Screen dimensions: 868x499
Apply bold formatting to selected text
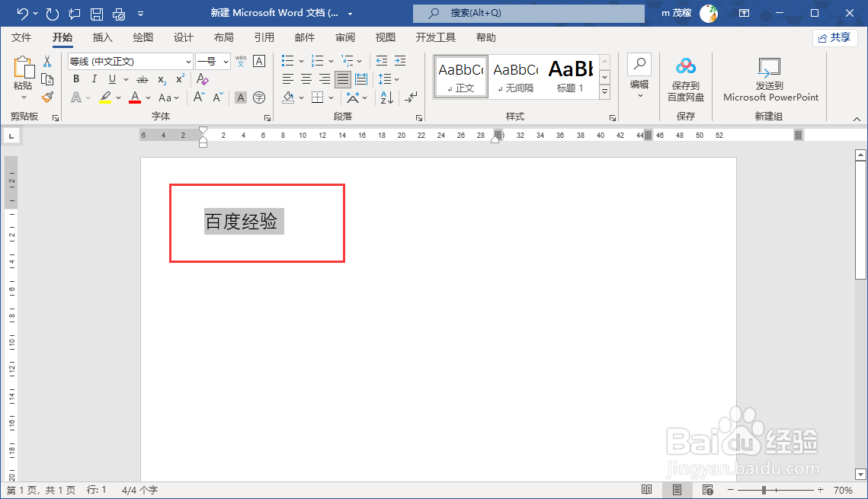click(76, 79)
